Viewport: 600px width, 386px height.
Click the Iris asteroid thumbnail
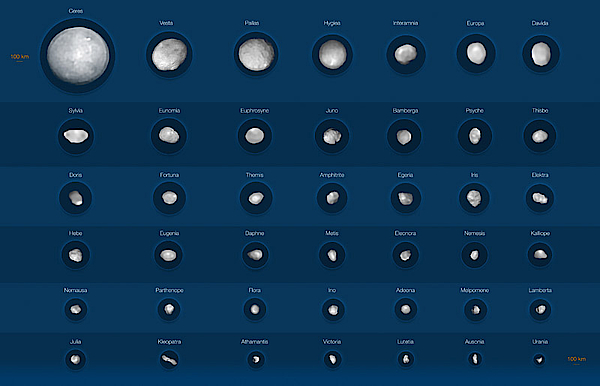click(x=474, y=198)
